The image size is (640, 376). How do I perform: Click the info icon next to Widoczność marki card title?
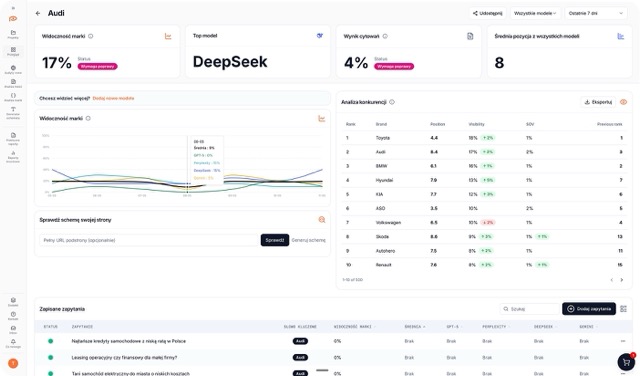pyautogui.click(x=91, y=36)
